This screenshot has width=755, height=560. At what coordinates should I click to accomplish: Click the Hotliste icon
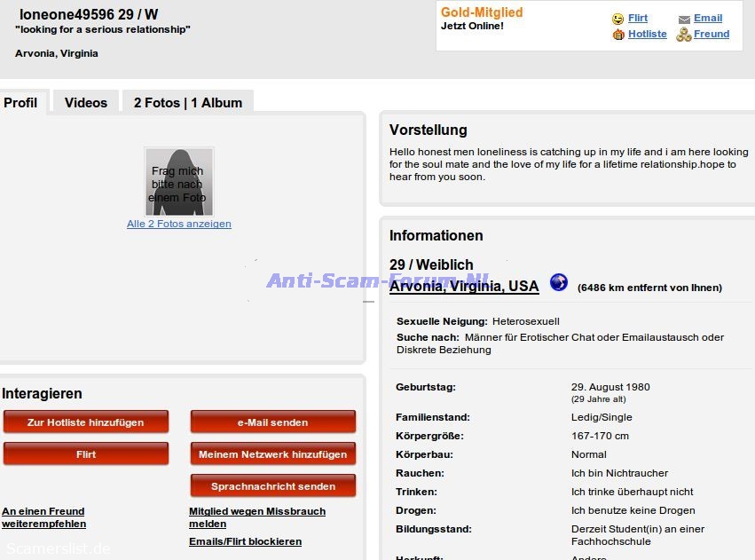click(618, 35)
